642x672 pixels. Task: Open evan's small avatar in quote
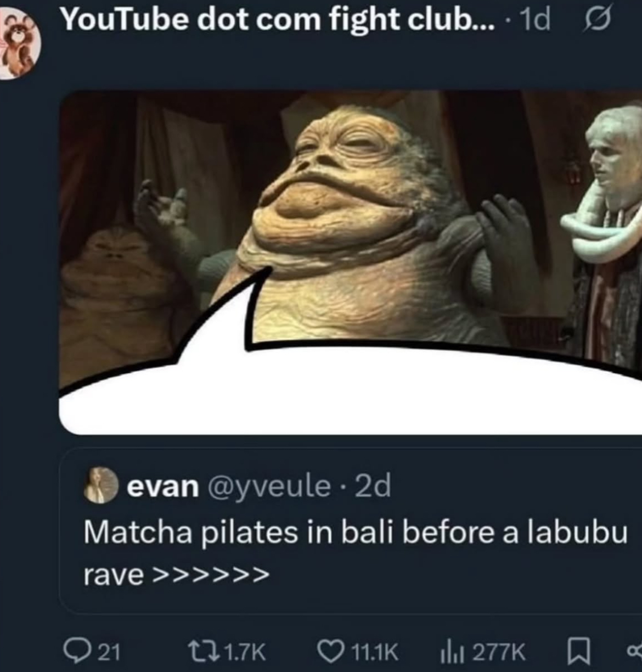[x=101, y=485]
